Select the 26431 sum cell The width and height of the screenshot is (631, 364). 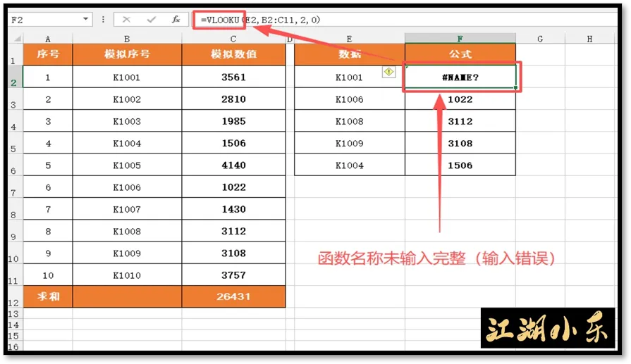233,296
